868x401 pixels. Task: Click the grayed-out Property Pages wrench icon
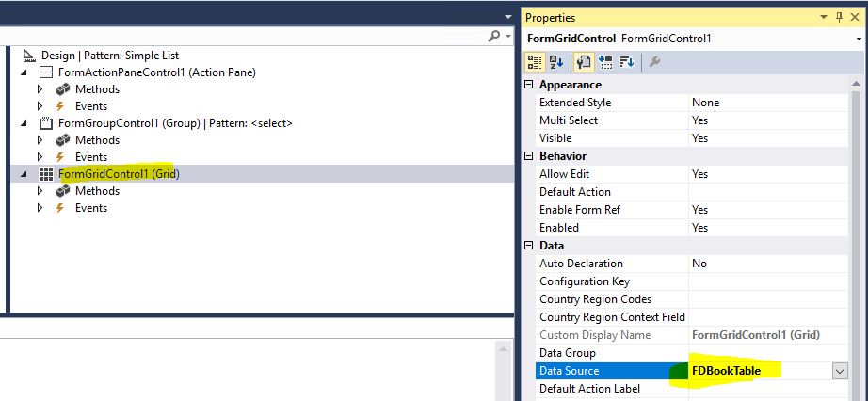[x=655, y=62]
